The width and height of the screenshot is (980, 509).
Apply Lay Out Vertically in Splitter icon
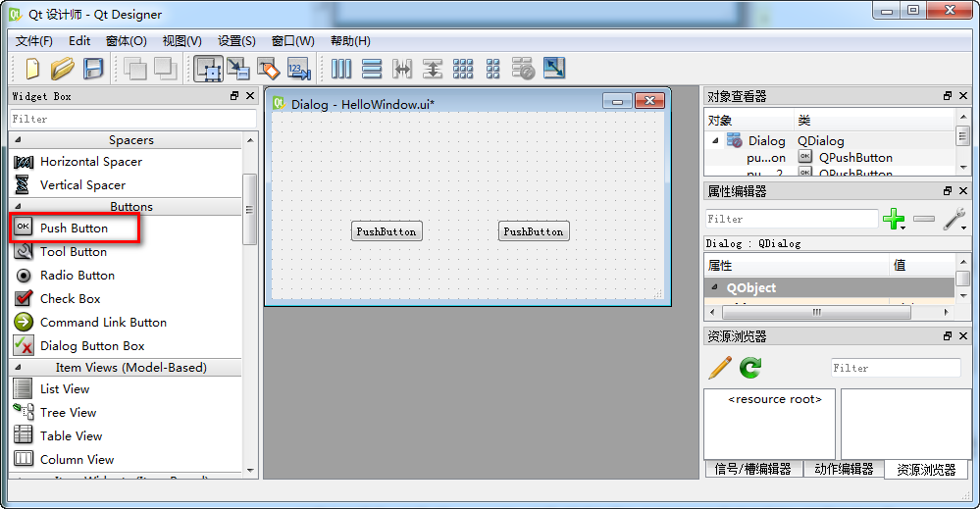pos(433,68)
